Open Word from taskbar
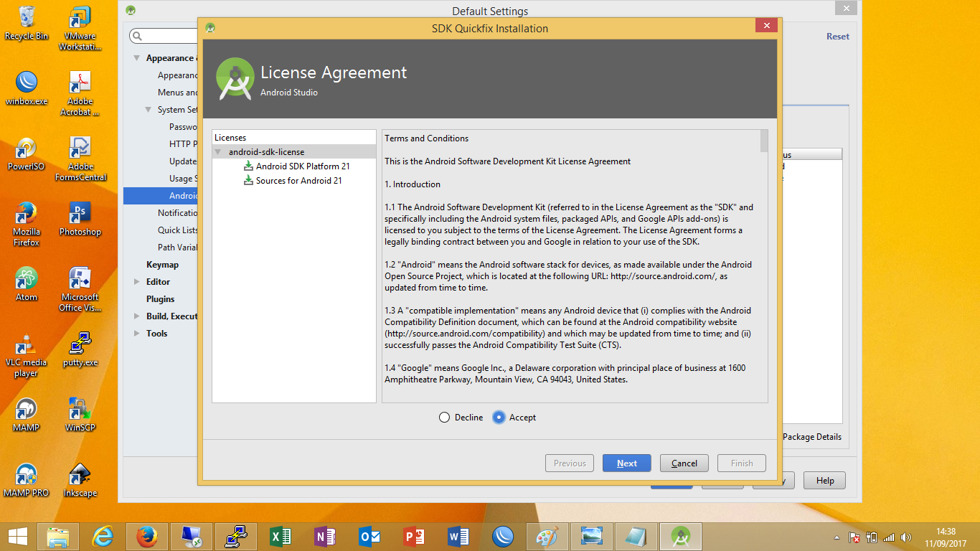Screen dimensions: 980x551 [458, 537]
